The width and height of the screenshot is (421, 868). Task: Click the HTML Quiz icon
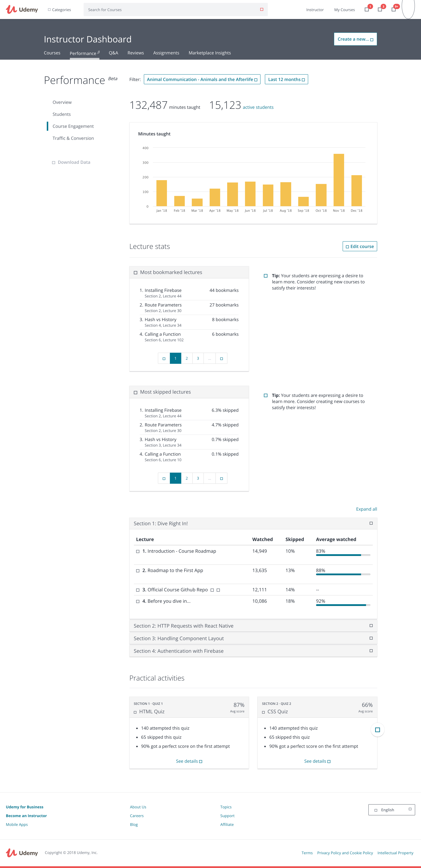[135, 712]
